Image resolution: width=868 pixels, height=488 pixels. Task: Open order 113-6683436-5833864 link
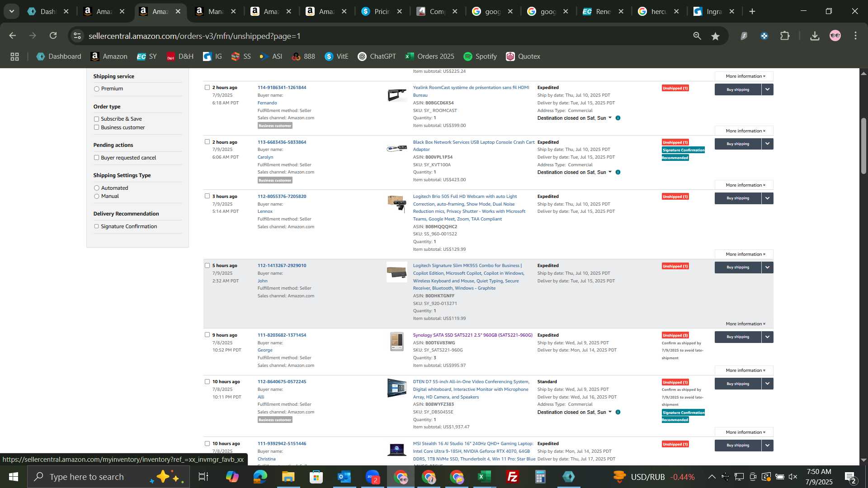coord(282,142)
